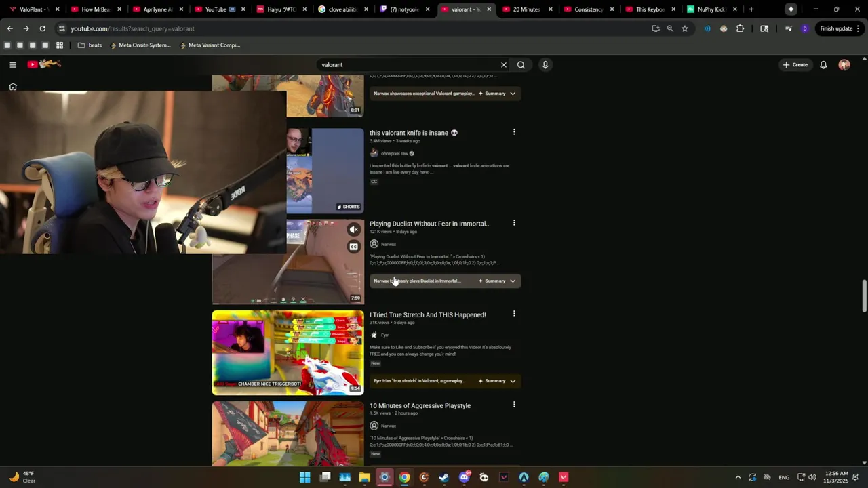Viewport: 868px width, 488px height.
Task: Open options for 'this valorant knife is insane'
Action: [x=514, y=132]
